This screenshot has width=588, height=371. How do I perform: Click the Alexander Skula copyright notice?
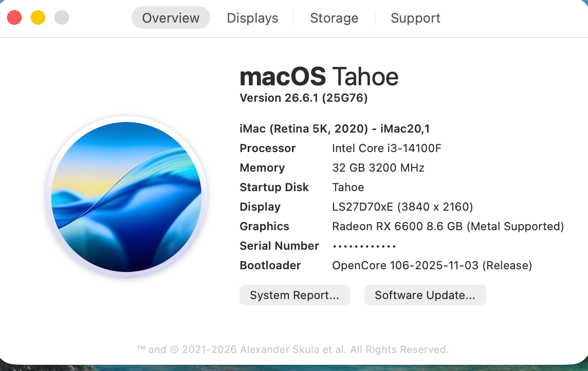coord(292,349)
